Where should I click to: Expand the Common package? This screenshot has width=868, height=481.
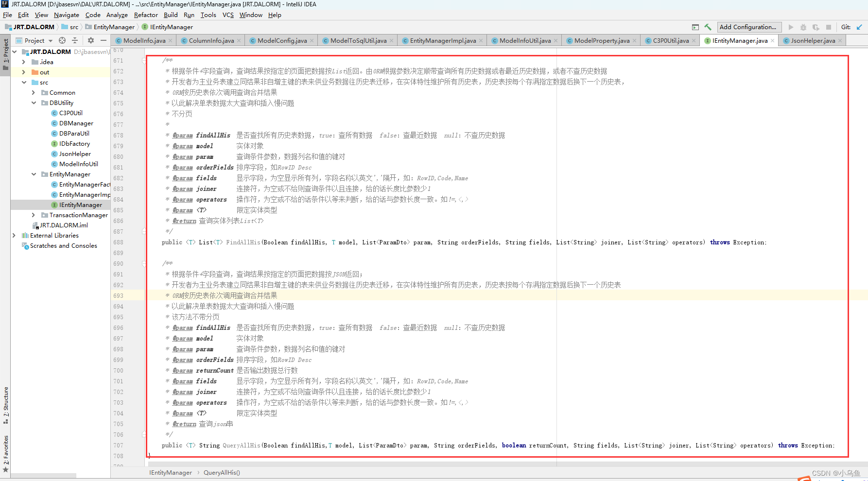34,92
